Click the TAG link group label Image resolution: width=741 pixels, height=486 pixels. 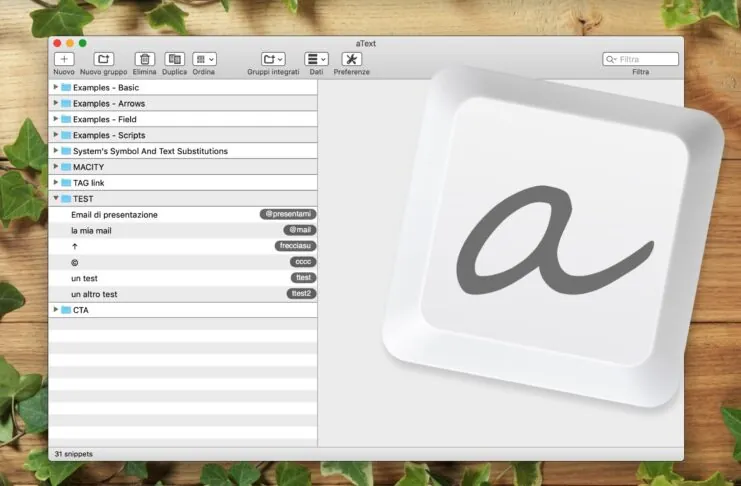[88, 183]
